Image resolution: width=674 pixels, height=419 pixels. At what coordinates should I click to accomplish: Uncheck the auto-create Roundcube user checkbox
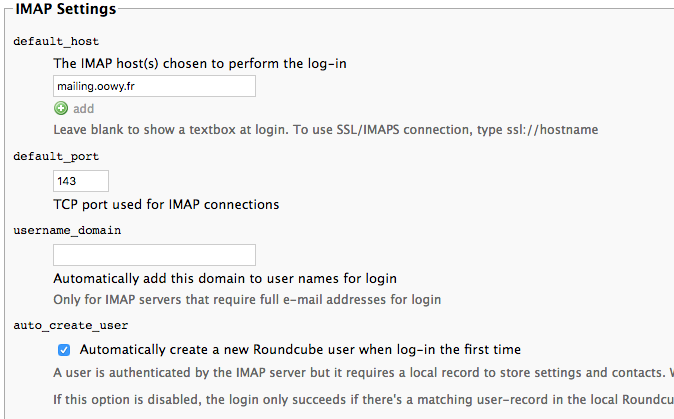point(64,350)
